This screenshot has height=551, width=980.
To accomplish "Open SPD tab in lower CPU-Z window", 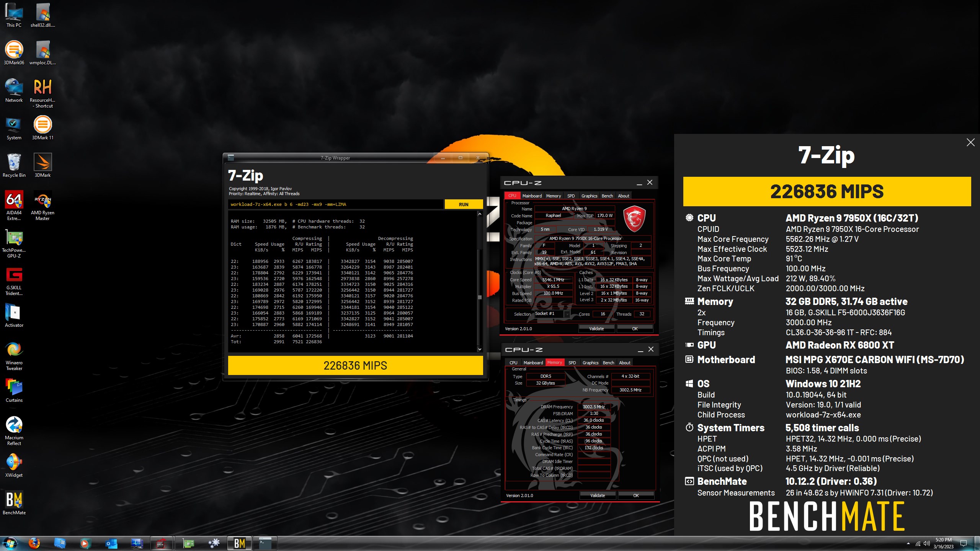I will pyautogui.click(x=572, y=363).
